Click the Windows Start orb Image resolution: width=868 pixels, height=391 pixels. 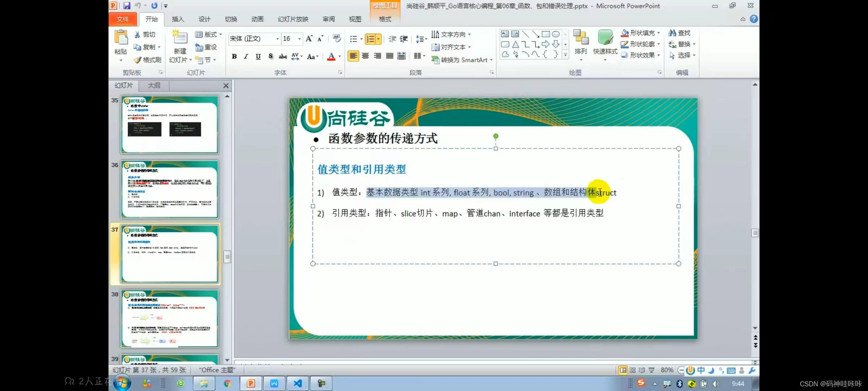click(x=122, y=383)
